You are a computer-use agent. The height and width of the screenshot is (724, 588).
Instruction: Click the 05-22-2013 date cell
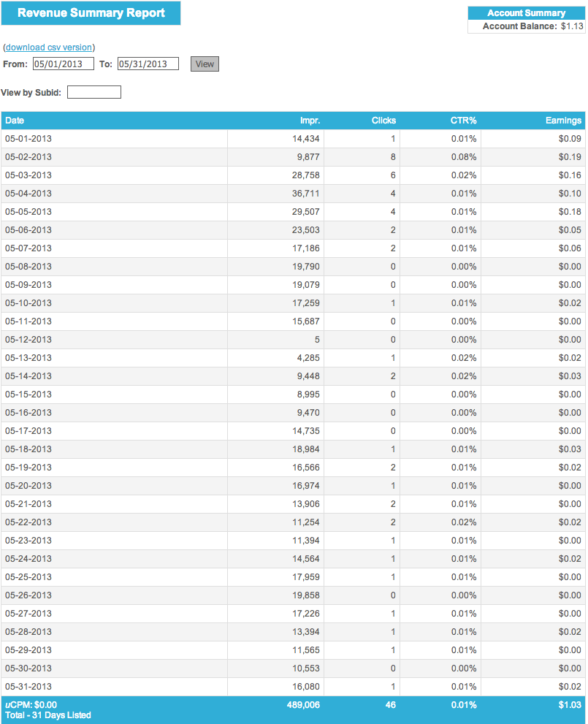pos(28,522)
